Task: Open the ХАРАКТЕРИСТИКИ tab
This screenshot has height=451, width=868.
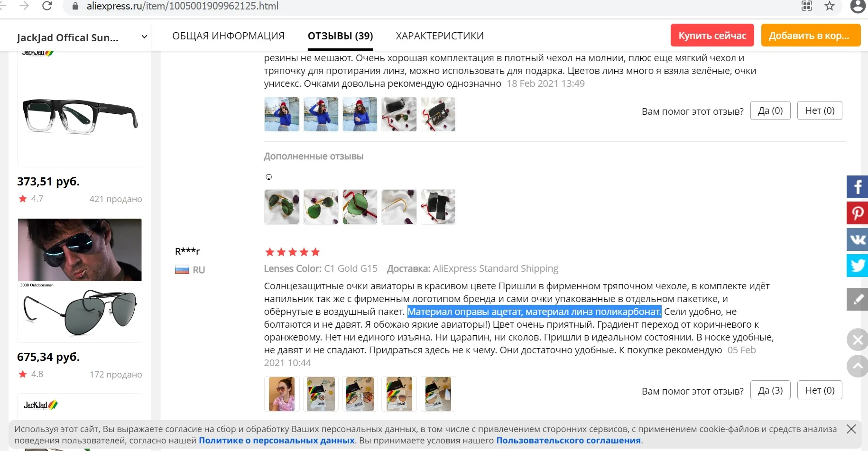Action: click(440, 36)
